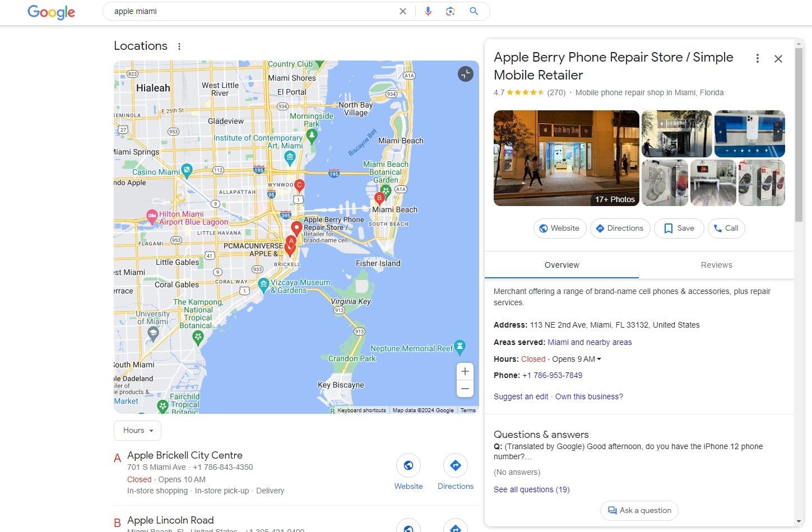This screenshot has width=812, height=532.
Task: Open Apple Brickell City Centre listing title
Action: [185, 455]
